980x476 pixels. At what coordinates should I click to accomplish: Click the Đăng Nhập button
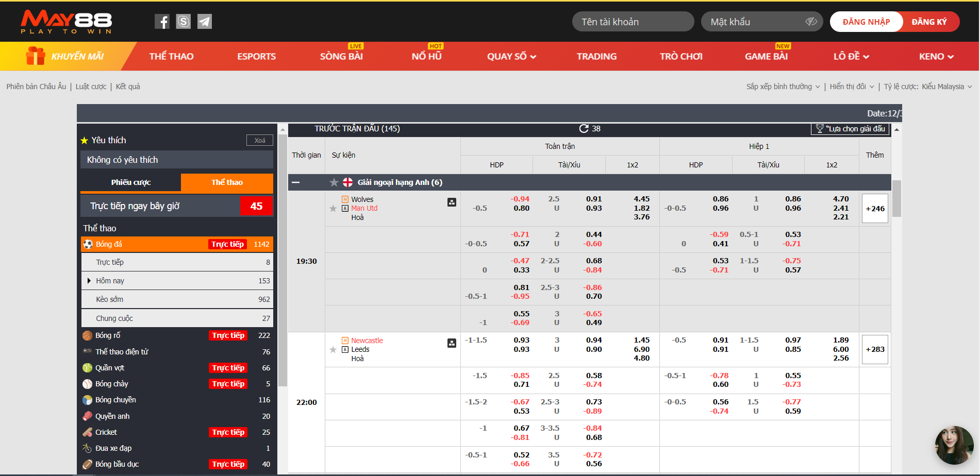866,22
